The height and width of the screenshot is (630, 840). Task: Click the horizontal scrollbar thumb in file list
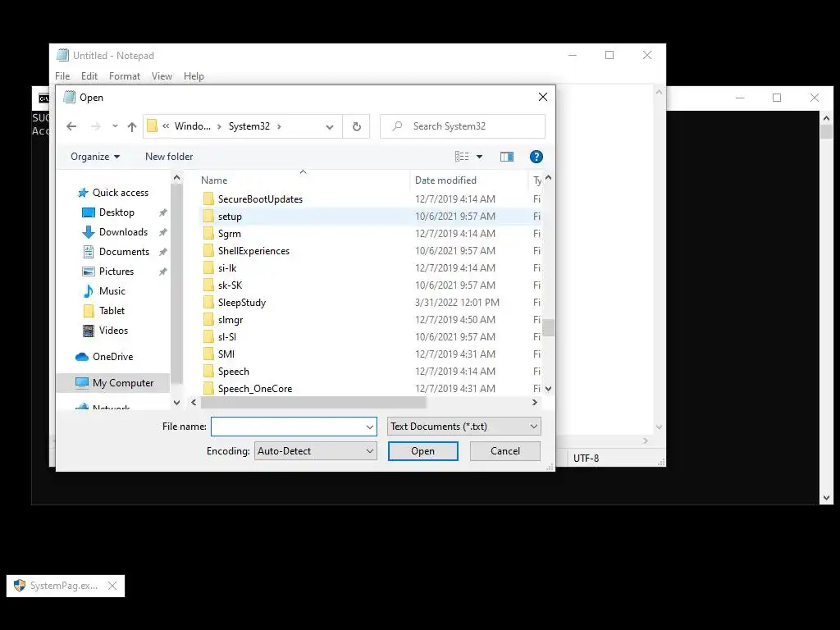pos(313,402)
